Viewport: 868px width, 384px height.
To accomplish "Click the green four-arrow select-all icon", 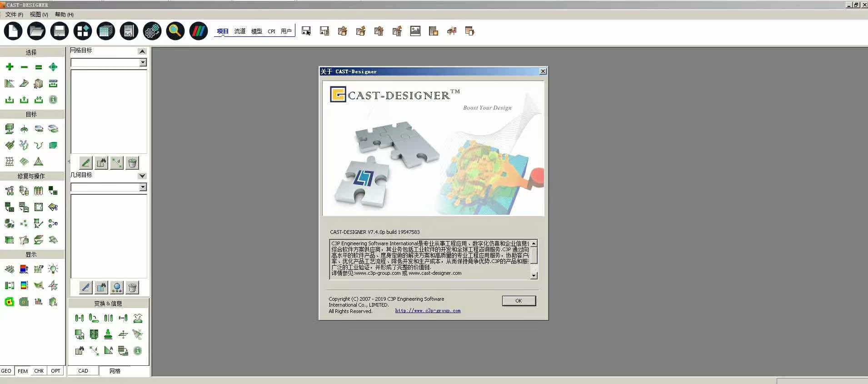I will [53, 67].
